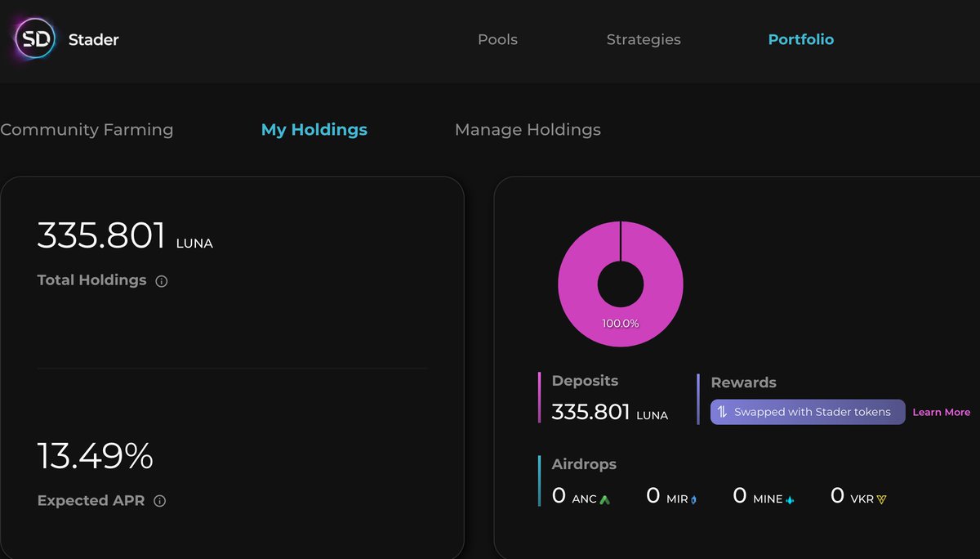Click the Total Holdings label
Viewport: 980px width, 559px height.
click(x=92, y=279)
